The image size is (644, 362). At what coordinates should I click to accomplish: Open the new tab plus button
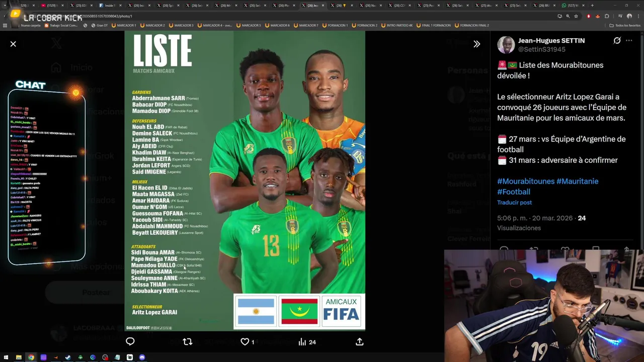click(592, 5)
